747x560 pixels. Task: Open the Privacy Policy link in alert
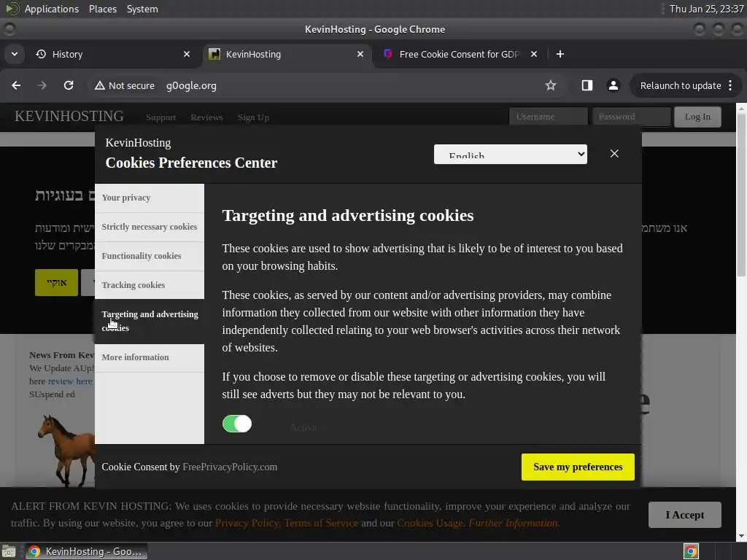click(x=248, y=523)
